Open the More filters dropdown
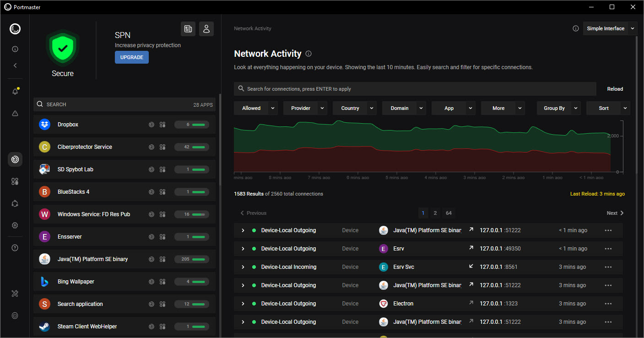The width and height of the screenshot is (644, 338). (x=503, y=108)
